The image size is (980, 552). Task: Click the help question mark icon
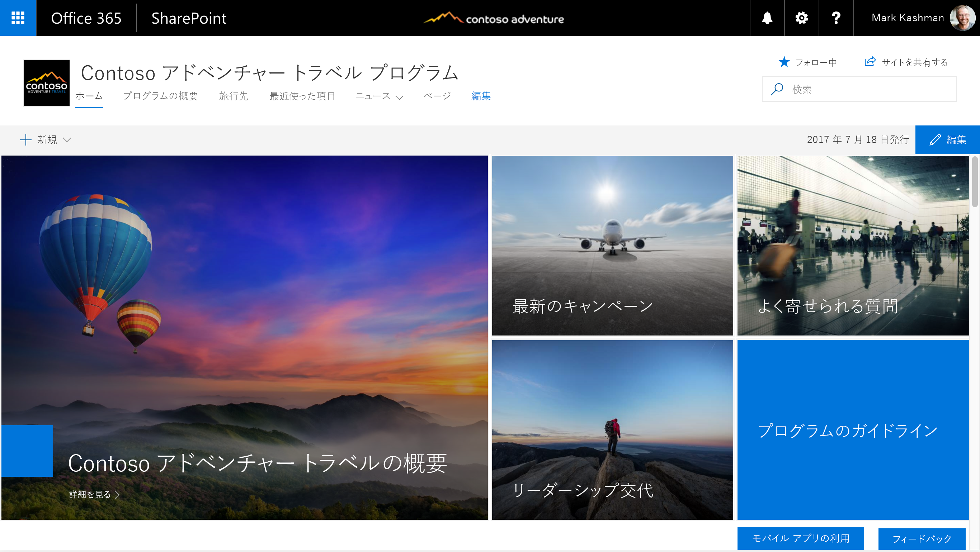tap(837, 18)
